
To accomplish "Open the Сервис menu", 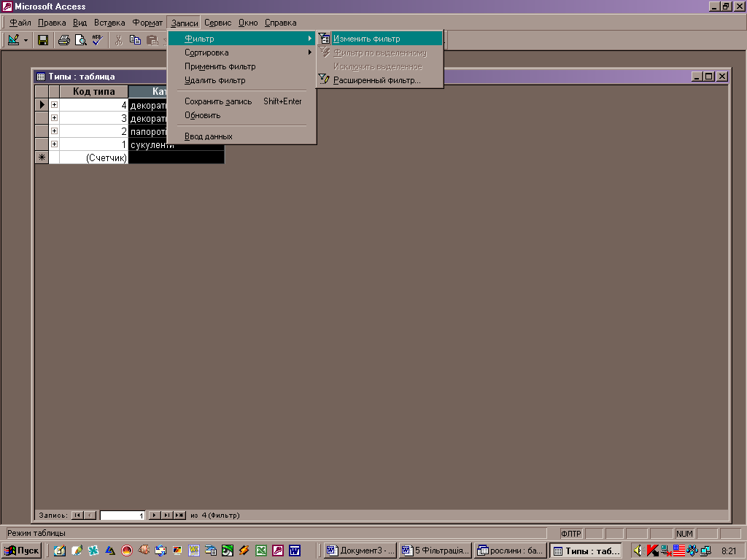I will coord(217,23).
